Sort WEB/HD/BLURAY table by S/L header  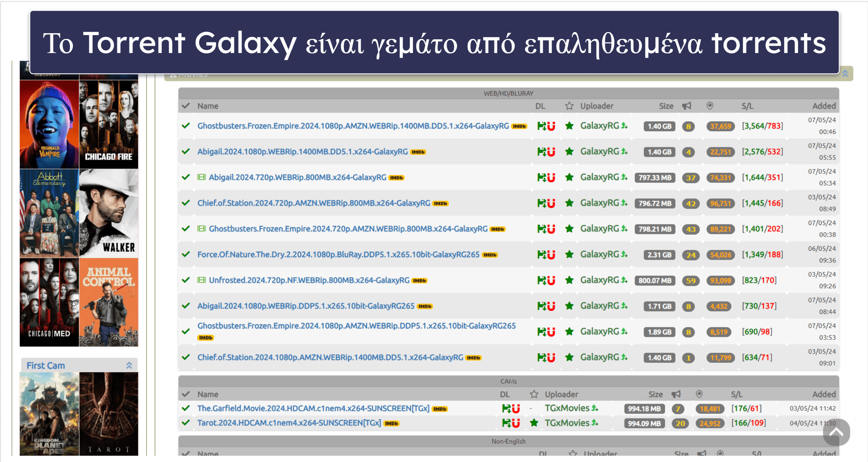[747, 106]
